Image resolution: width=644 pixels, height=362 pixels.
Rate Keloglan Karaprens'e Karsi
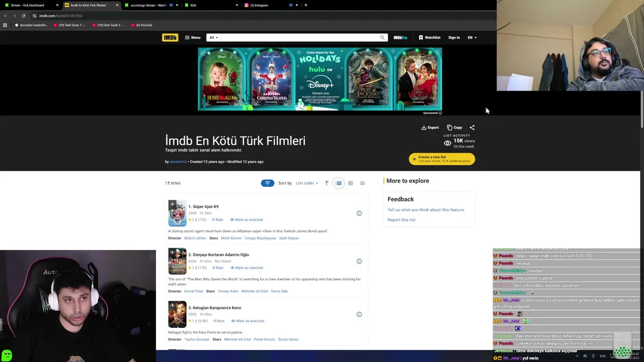point(218,321)
